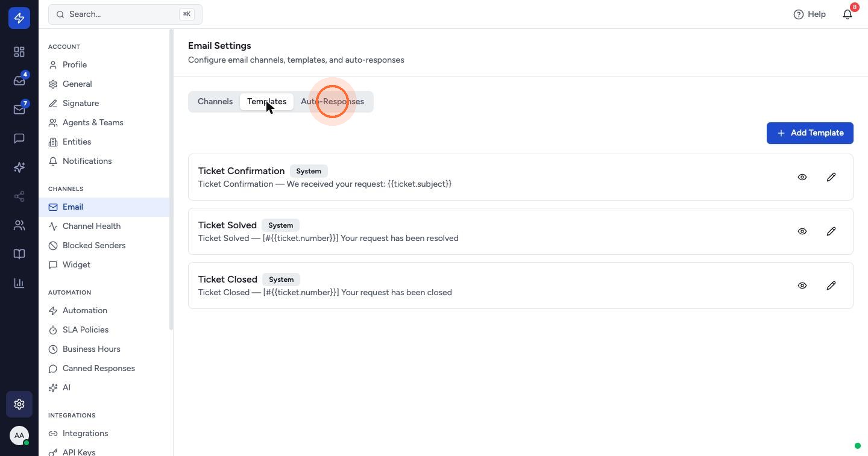The image size is (868, 456).
Task: Focus the Search field
Action: tap(125, 14)
